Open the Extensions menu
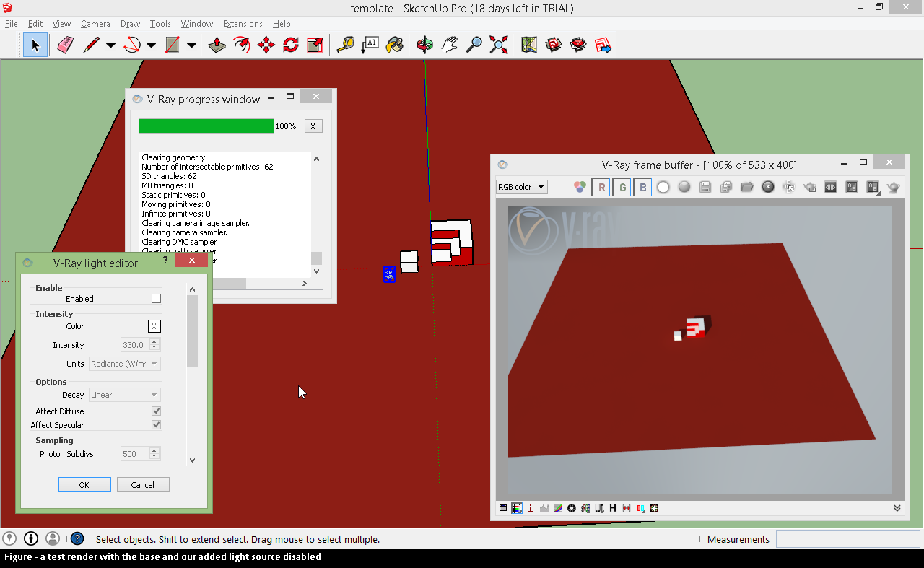This screenshot has width=924, height=568. tap(243, 24)
